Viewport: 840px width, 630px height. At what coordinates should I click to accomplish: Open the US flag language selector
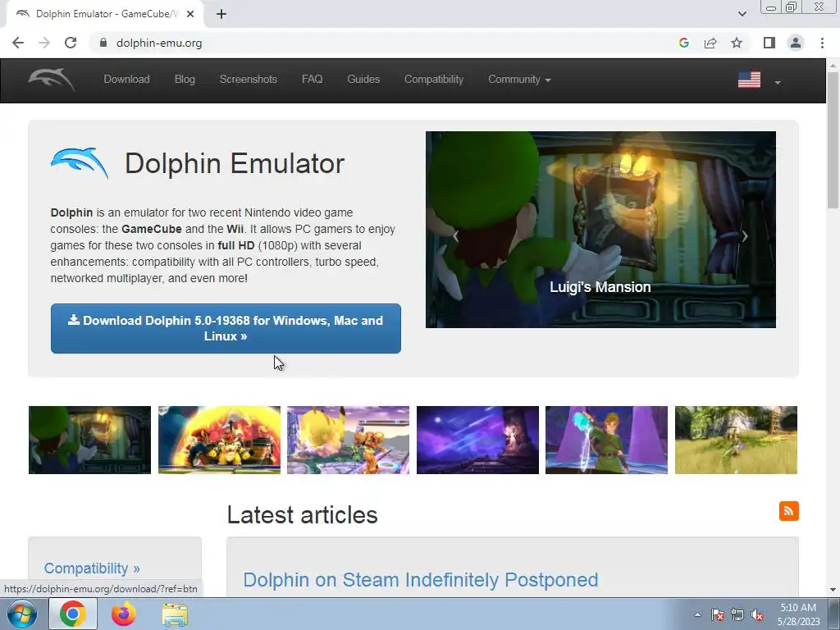click(759, 80)
